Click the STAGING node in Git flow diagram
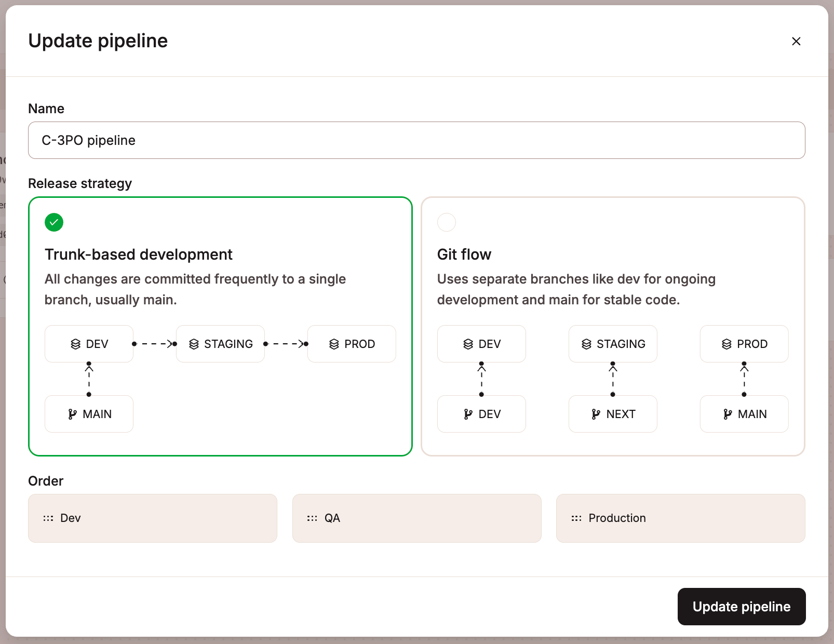Screen dimensions: 834x644 click(613, 344)
